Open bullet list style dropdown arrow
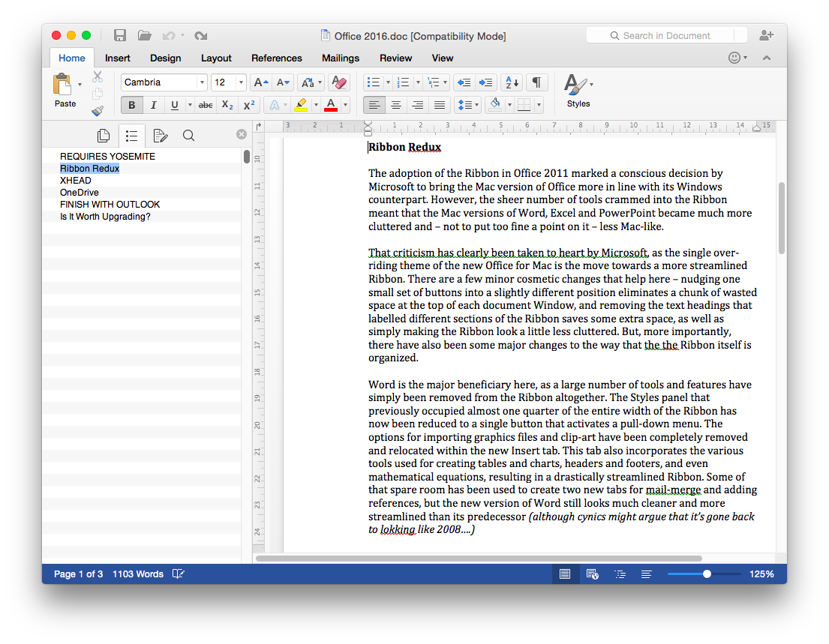 coord(388,82)
